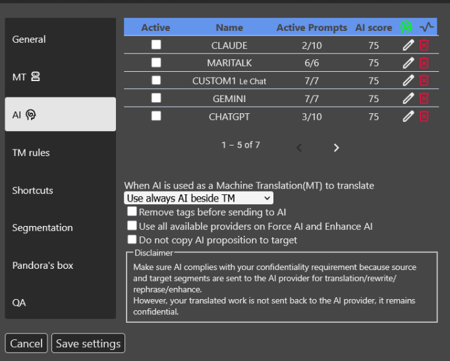The image size is (450, 361).
Task: Click the Save settings button
Action: tap(88, 343)
